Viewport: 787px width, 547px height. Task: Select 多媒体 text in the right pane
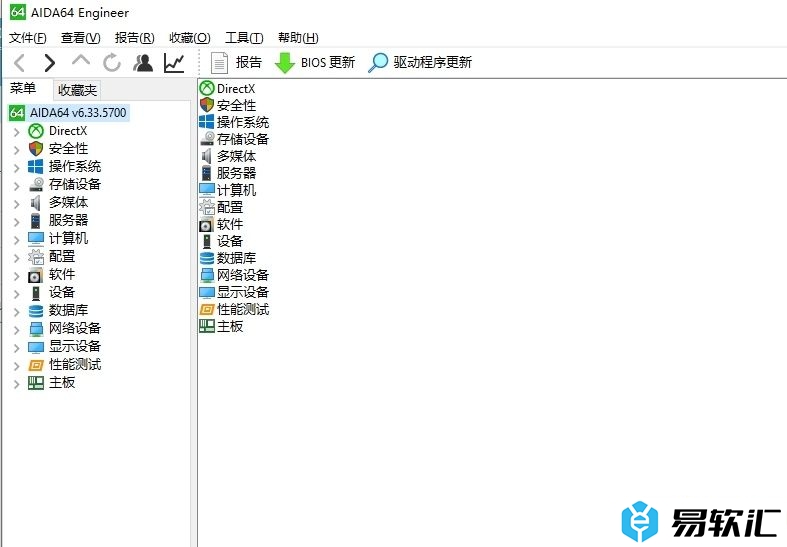tap(236, 157)
